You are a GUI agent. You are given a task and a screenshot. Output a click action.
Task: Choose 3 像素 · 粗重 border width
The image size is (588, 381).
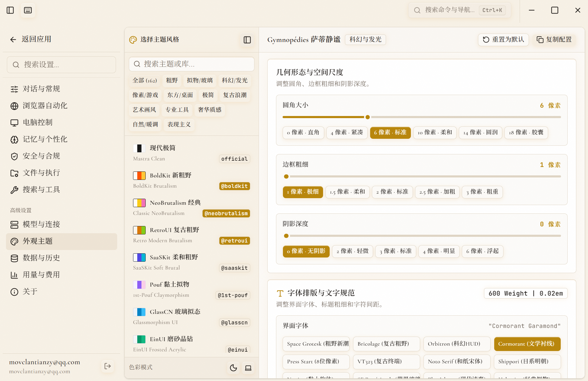pos(482,192)
